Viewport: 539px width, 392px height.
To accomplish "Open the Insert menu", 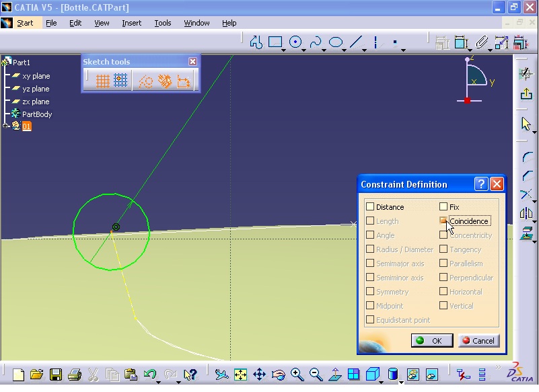I will [x=132, y=23].
